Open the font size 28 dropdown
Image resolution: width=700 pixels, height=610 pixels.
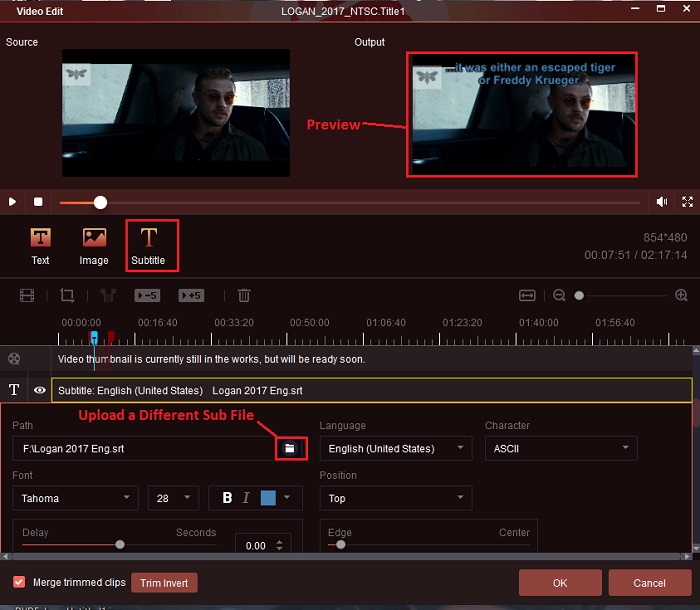click(173, 498)
